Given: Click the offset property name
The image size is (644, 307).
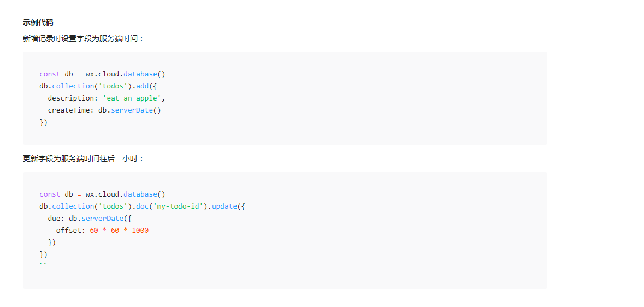Looking at the screenshot, I should 69,230.
